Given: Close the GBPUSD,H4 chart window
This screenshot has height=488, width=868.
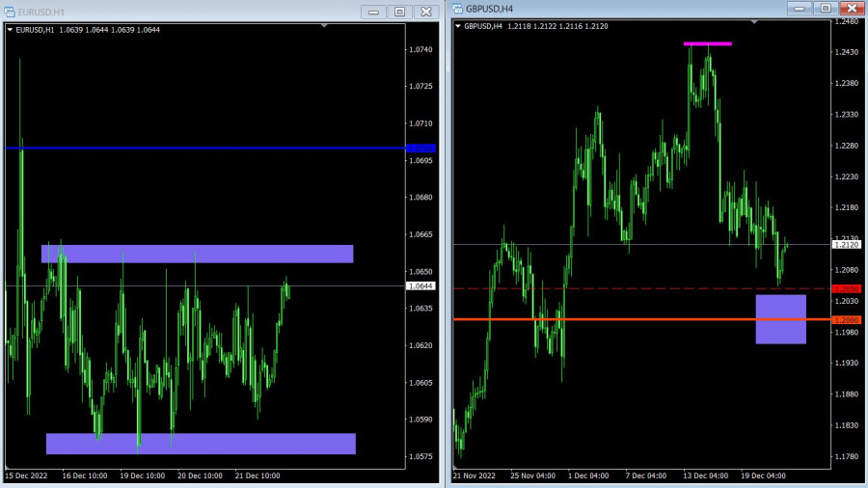Looking at the screenshot, I should [x=850, y=8].
